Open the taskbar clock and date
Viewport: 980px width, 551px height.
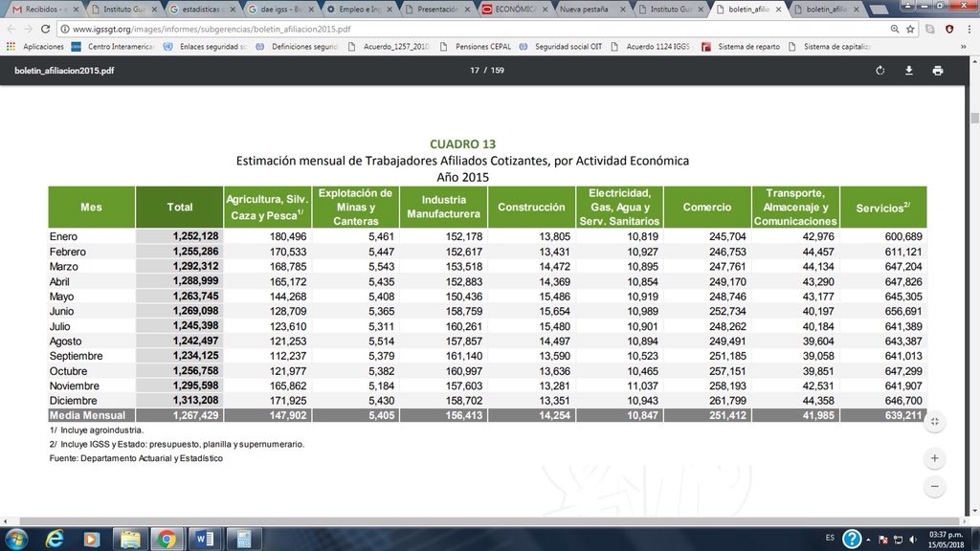coord(946,540)
